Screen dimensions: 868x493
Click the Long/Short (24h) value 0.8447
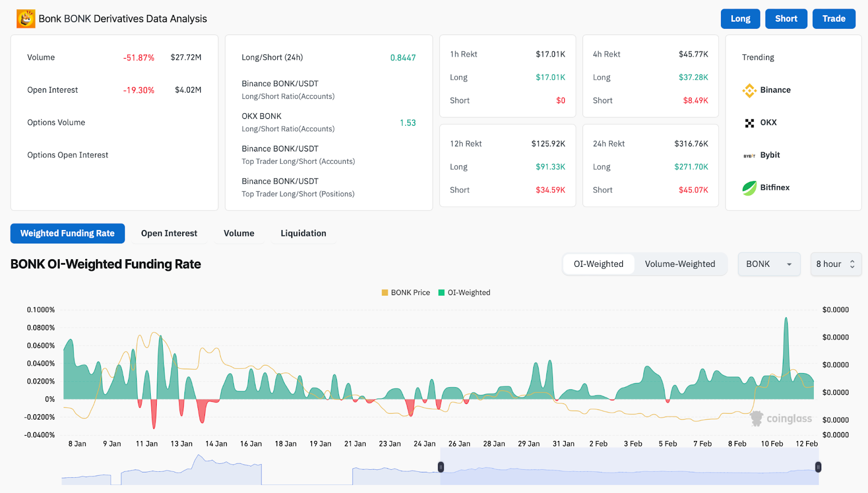403,57
